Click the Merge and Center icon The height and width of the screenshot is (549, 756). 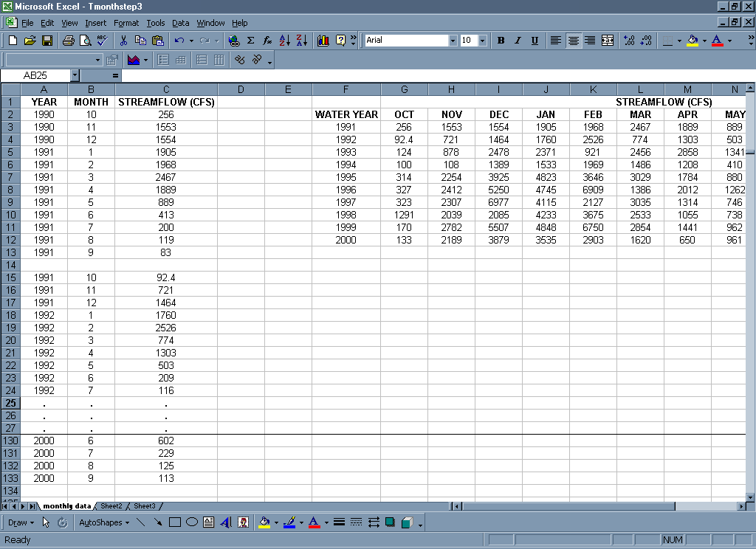tap(608, 41)
